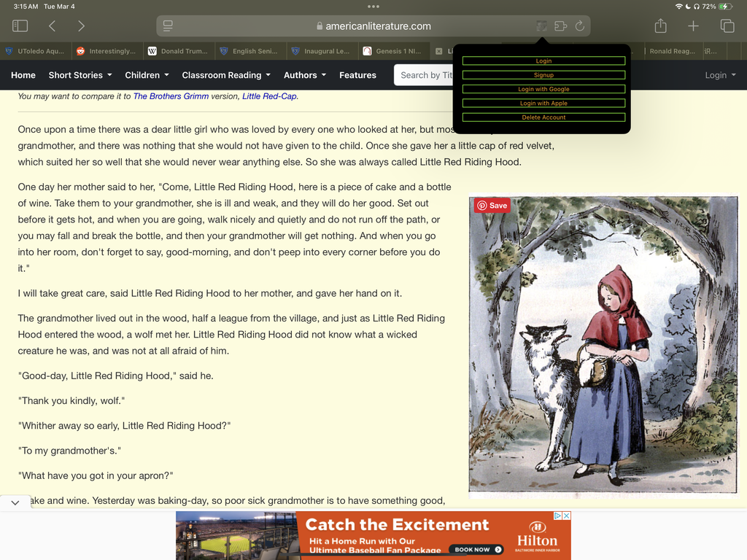The width and height of the screenshot is (747, 560).
Task: Collapse the bottom ad panel chevron
Action: pos(15,502)
